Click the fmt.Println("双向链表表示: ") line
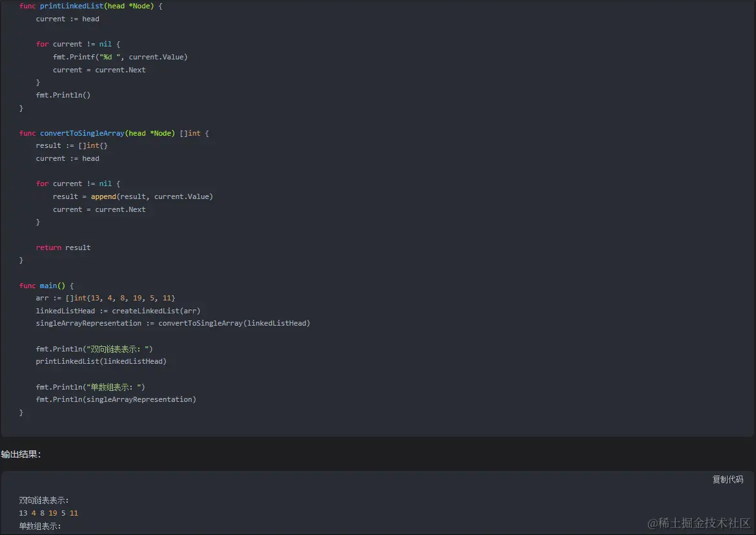The height and width of the screenshot is (535, 756). pos(94,349)
